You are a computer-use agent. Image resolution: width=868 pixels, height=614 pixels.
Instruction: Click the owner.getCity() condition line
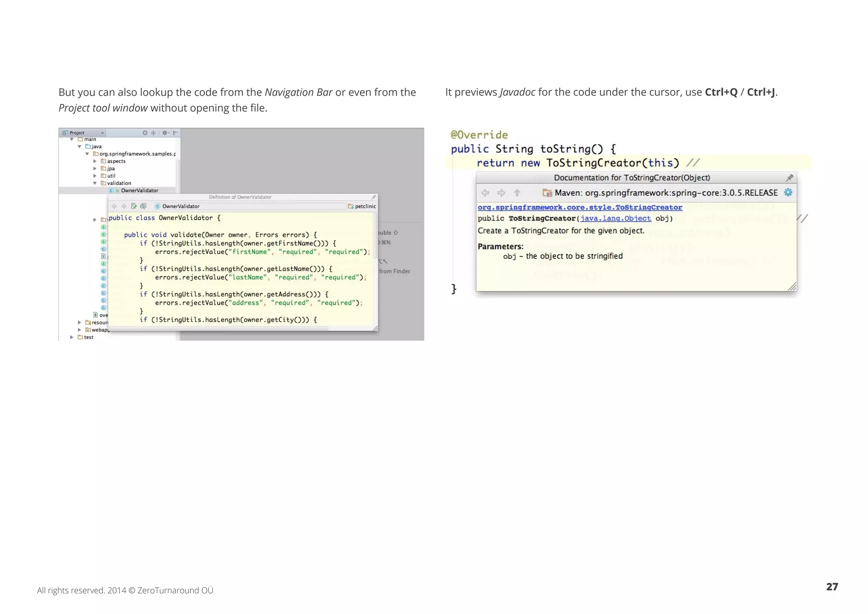pos(228,320)
